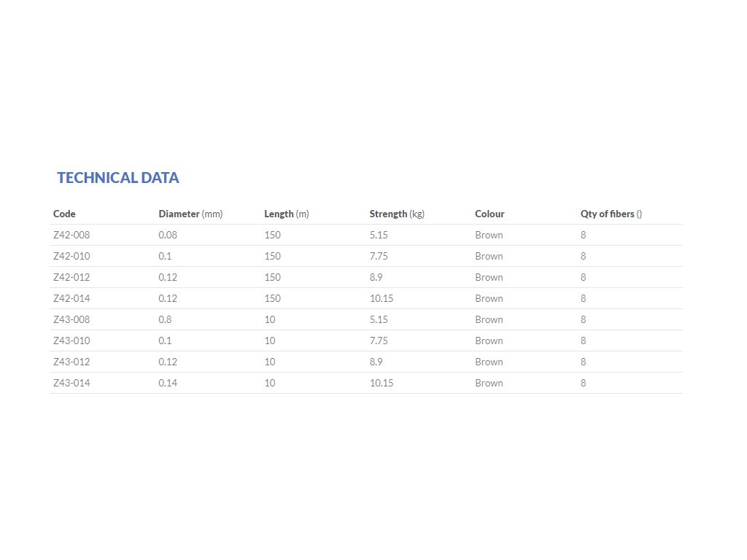The width and height of the screenshot is (747, 560).
Task: Click the TECHNICAL DATA heading
Action: click(x=118, y=178)
